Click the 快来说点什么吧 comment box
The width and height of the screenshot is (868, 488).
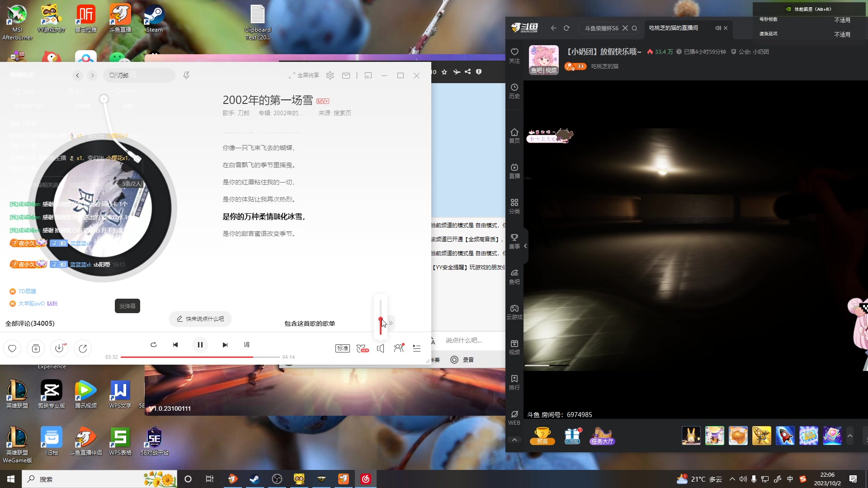click(200, 319)
